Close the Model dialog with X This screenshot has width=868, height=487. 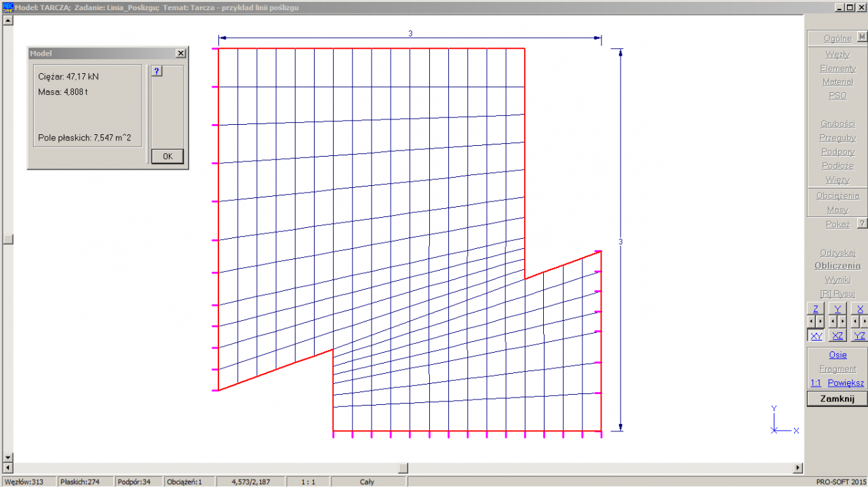click(x=180, y=53)
